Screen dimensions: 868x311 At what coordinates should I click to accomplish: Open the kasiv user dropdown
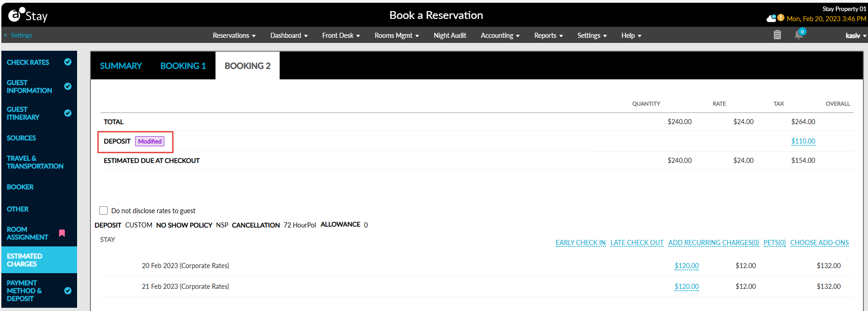(x=856, y=36)
